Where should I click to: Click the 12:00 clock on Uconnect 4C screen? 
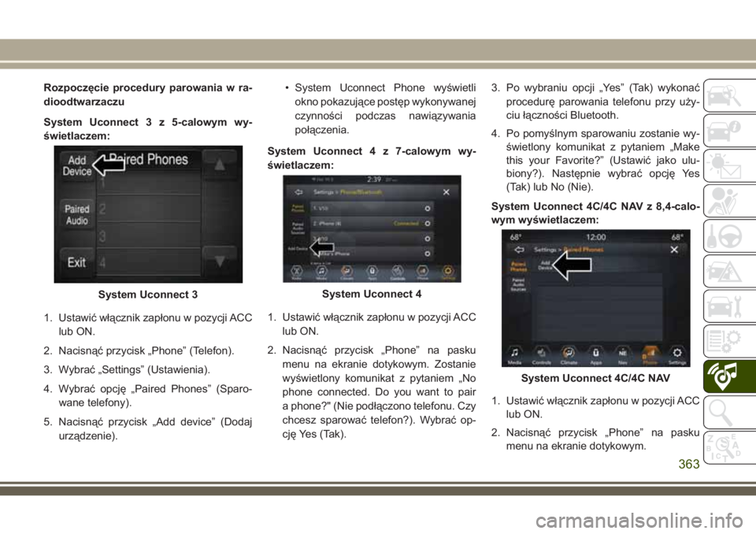[x=596, y=237]
